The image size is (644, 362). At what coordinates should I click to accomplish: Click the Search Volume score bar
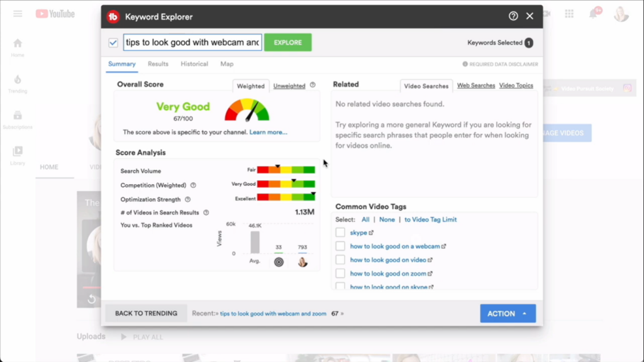click(286, 170)
